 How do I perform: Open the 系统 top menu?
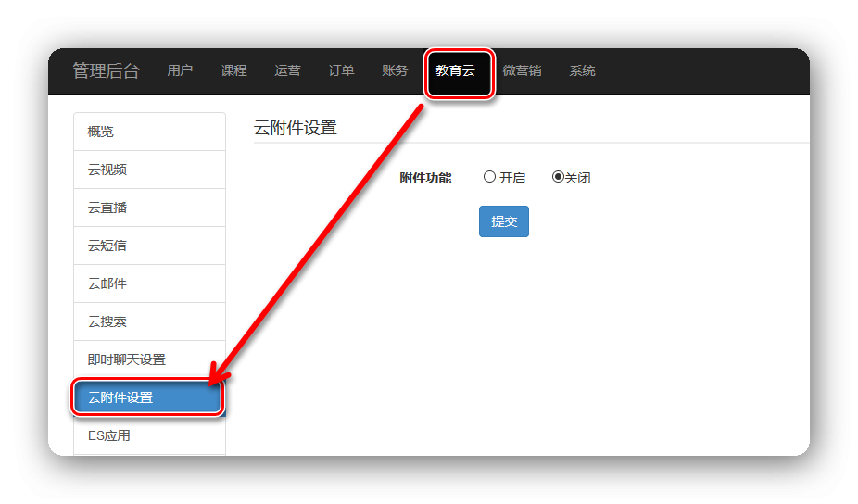(582, 71)
